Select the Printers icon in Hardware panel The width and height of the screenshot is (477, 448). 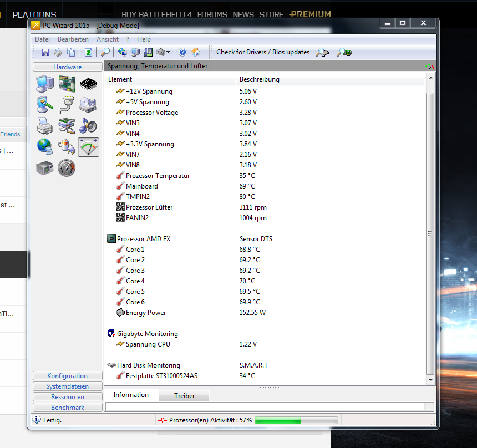(45, 126)
